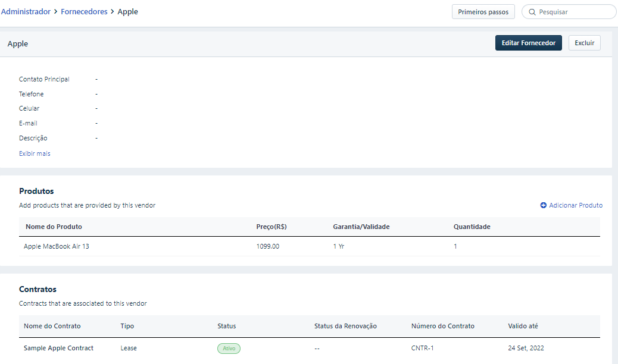
Task: Click the Apple breadcrumb text
Action: coord(127,11)
